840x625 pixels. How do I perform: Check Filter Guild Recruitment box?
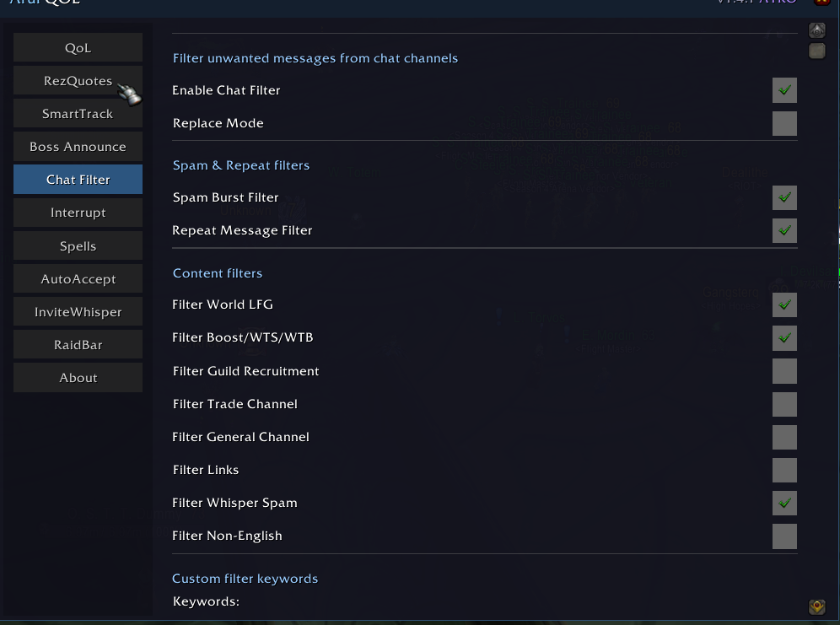(784, 371)
